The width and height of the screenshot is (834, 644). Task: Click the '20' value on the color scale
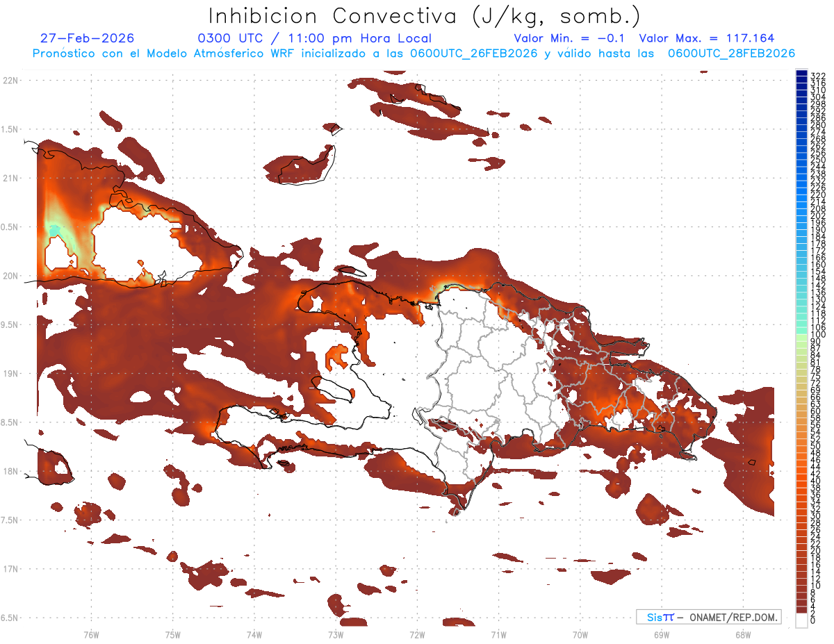pos(816,551)
